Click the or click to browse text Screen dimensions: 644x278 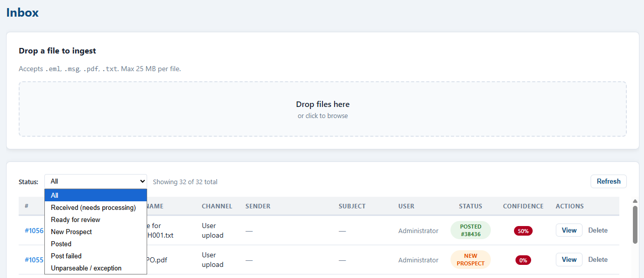(x=323, y=116)
